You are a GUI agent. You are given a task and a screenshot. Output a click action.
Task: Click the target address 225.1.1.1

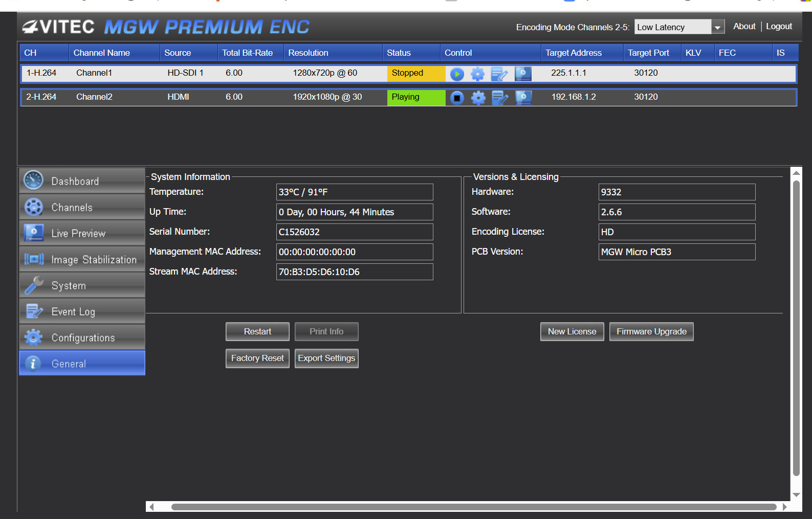[568, 73]
